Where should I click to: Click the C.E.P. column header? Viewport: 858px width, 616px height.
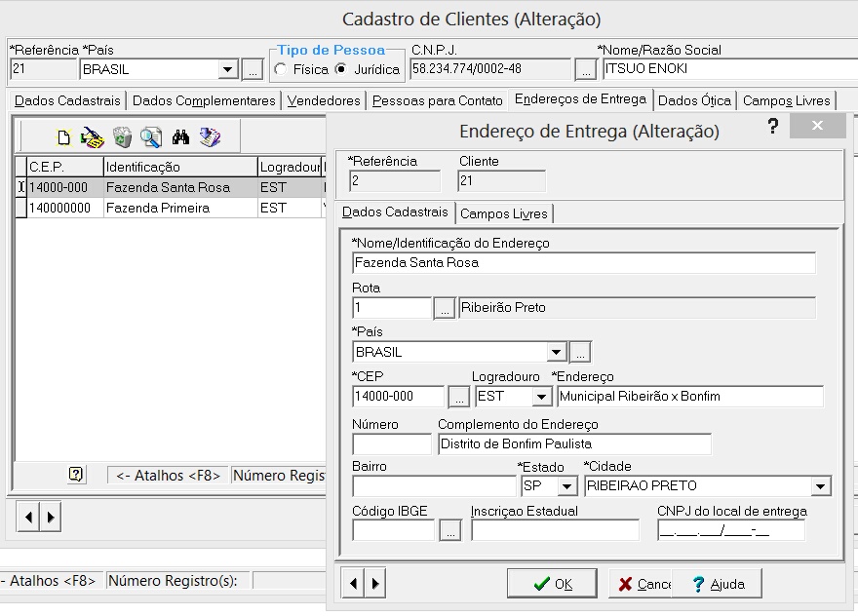(64, 167)
